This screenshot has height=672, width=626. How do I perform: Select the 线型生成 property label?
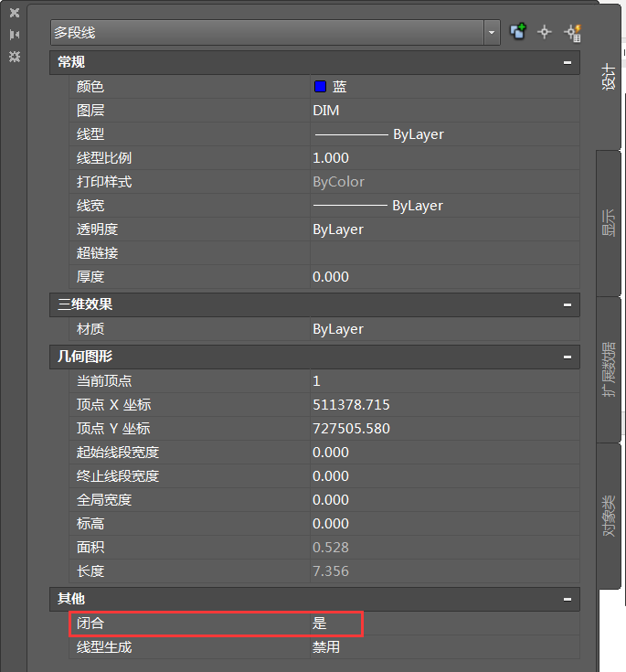tap(104, 647)
